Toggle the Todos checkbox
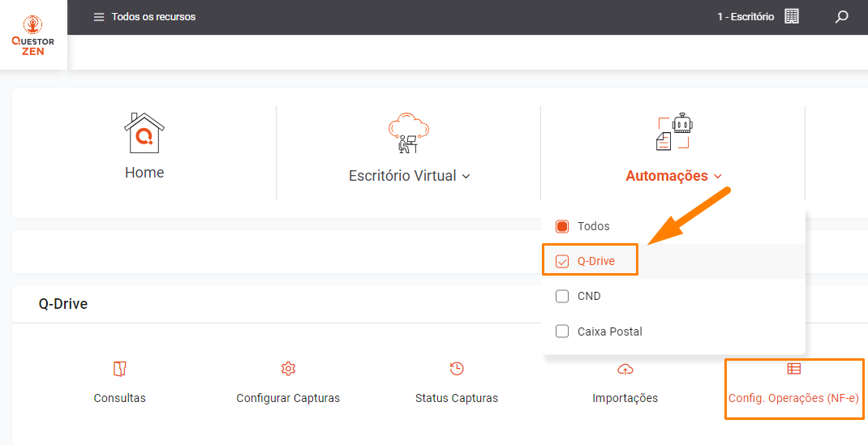 (x=562, y=226)
